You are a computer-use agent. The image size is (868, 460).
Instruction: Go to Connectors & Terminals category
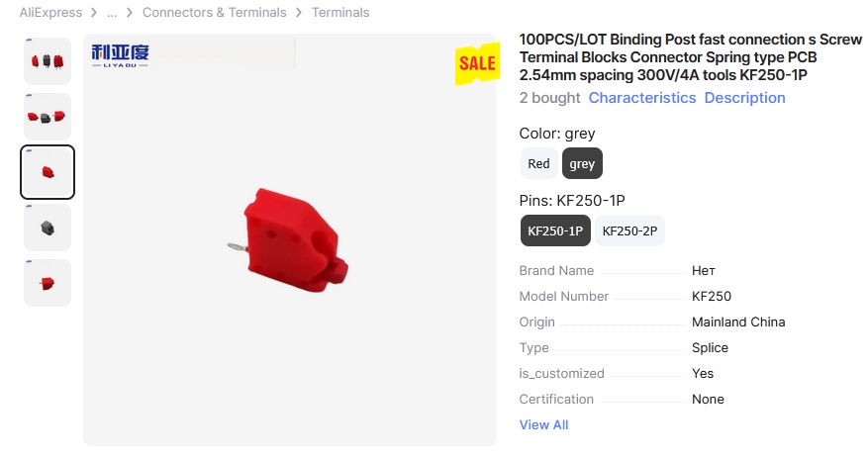(214, 13)
